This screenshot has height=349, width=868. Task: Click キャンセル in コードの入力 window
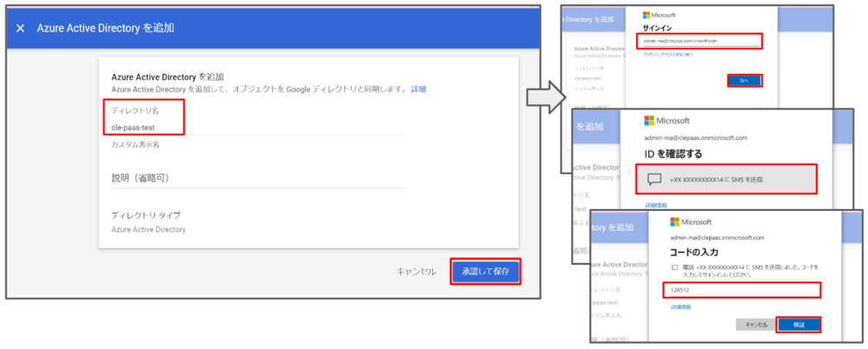tap(756, 325)
